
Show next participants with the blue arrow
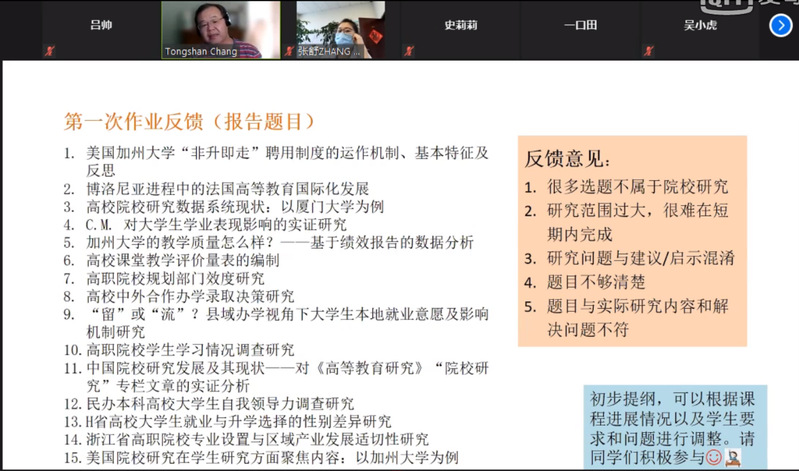pos(780,25)
